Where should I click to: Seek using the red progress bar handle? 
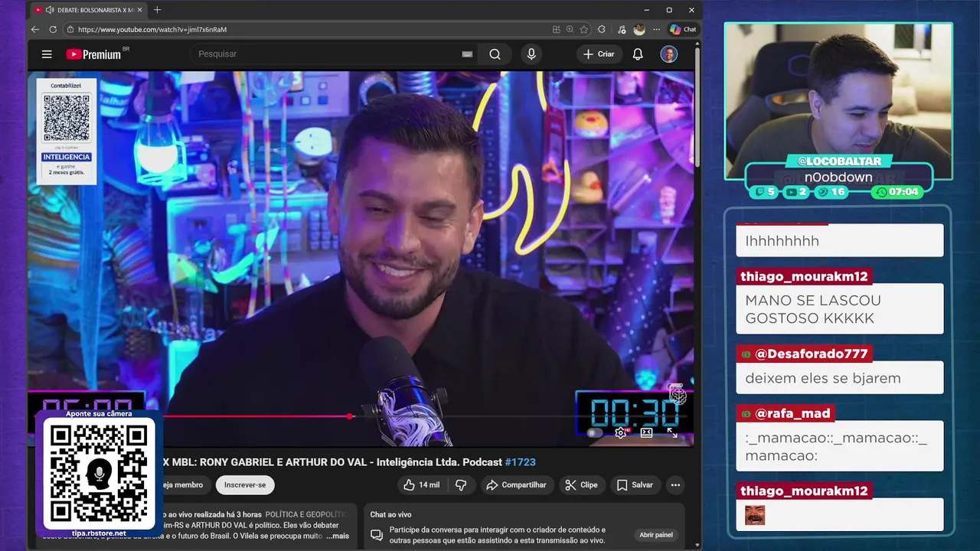pyautogui.click(x=350, y=416)
